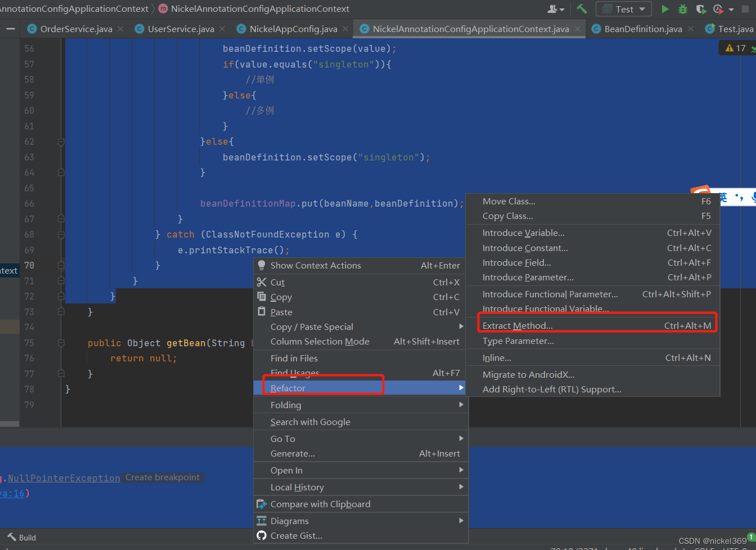Screen dimensions: 756x550
Task: Choose Extract Method from the Refactor submenu
Action: click(593, 325)
